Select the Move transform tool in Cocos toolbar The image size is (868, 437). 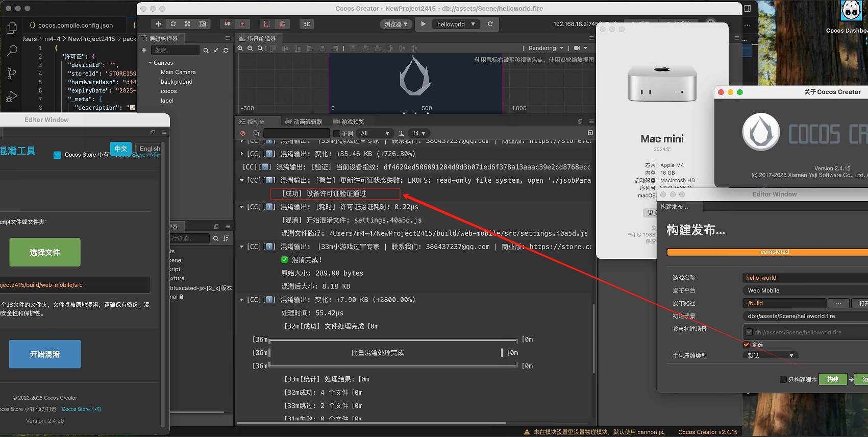pyautogui.click(x=158, y=24)
